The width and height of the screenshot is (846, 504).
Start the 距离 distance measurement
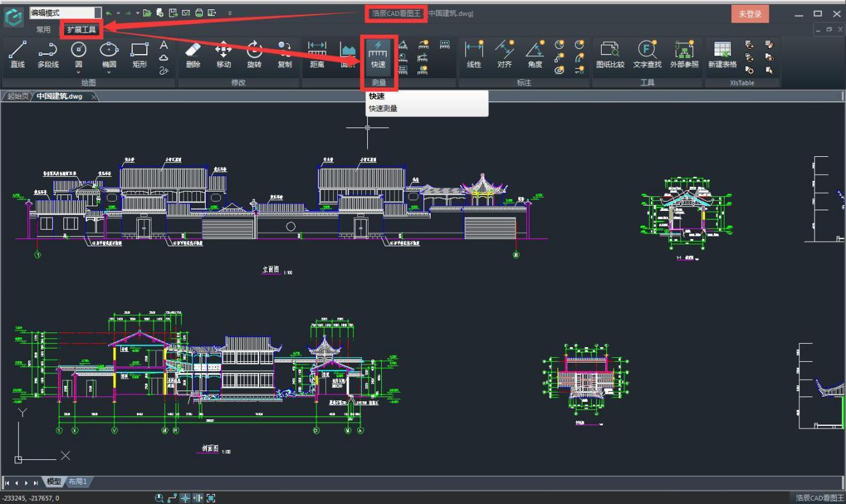tap(317, 55)
